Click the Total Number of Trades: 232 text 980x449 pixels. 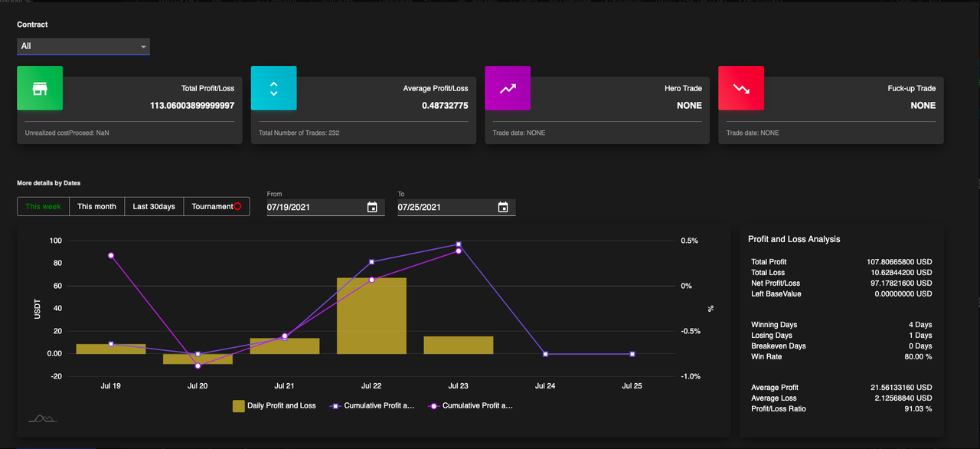[299, 133]
